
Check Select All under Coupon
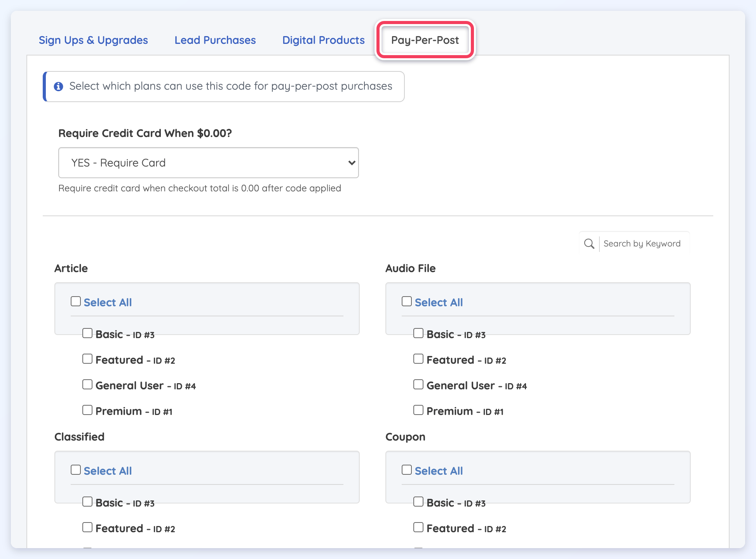[x=407, y=470]
